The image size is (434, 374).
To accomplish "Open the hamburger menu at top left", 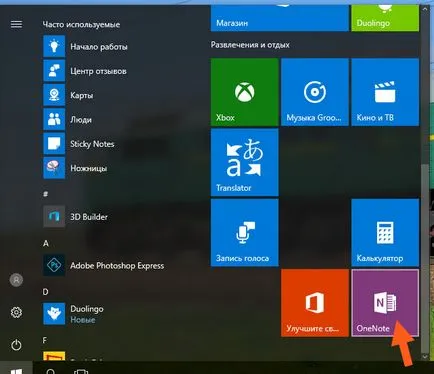I will click(16, 24).
